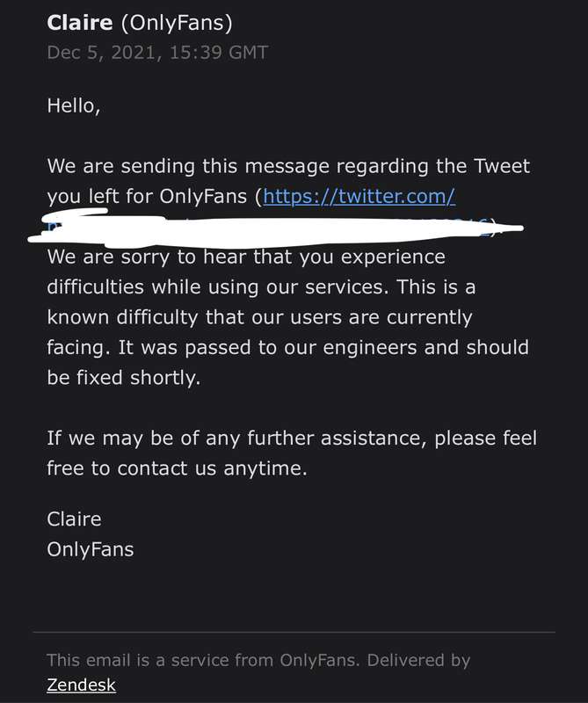Click the horizontal divider above the footer

tap(294, 632)
